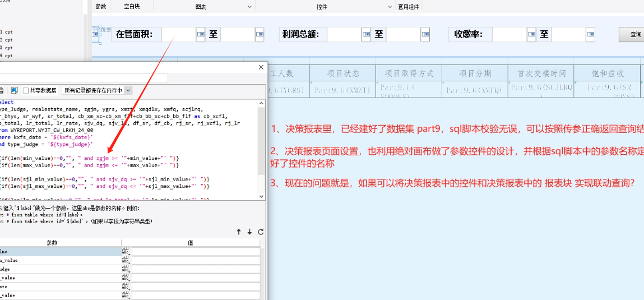644x300 pixels.
Task: Click the 参数 column header in dialog table
Action: tap(61, 243)
